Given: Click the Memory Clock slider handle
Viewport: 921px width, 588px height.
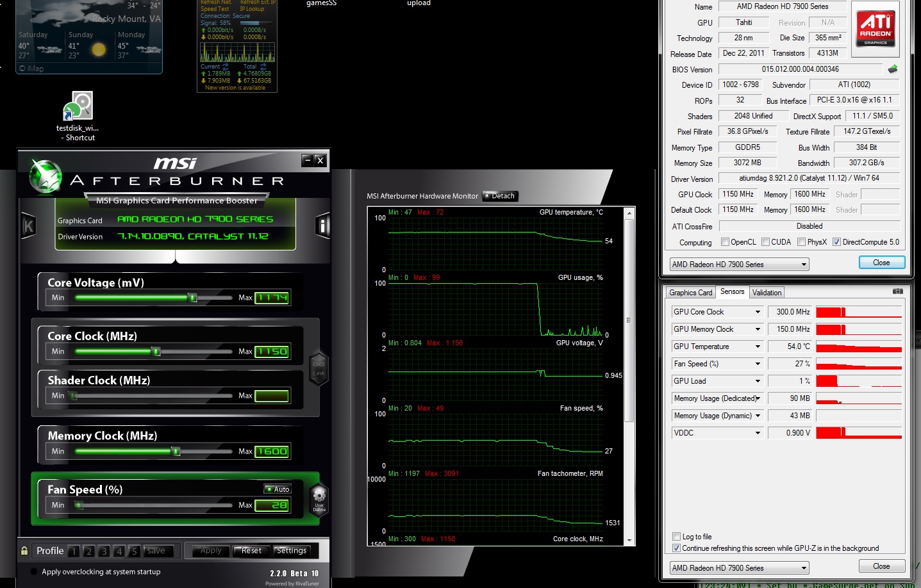Looking at the screenshot, I should click(176, 451).
